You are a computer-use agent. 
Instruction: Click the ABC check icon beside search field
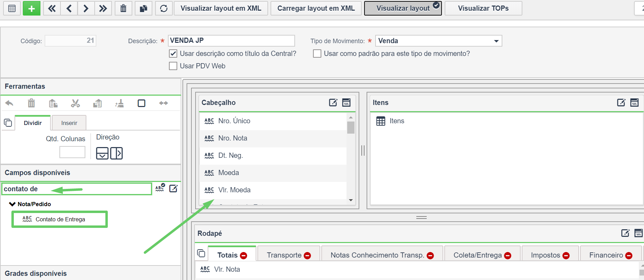(x=160, y=187)
